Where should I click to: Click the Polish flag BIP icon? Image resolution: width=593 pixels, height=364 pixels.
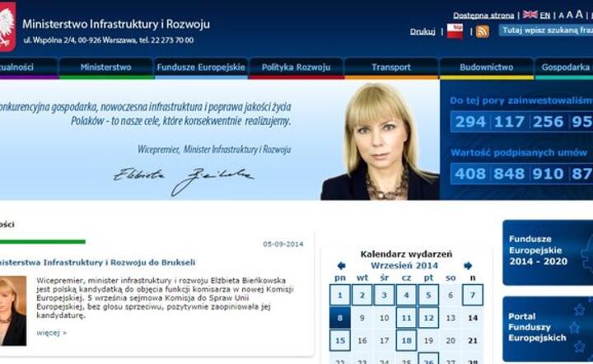tap(455, 31)
